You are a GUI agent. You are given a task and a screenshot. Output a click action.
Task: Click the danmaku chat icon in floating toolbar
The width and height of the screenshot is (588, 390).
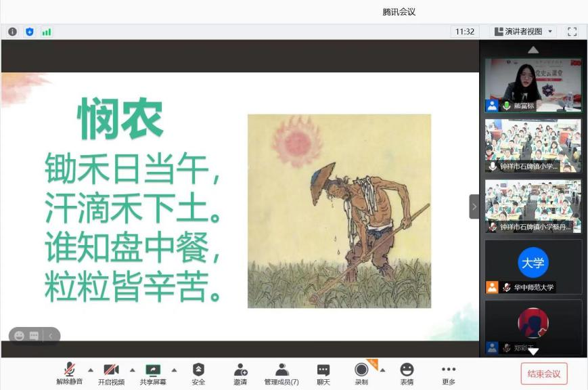coord(34,336)
